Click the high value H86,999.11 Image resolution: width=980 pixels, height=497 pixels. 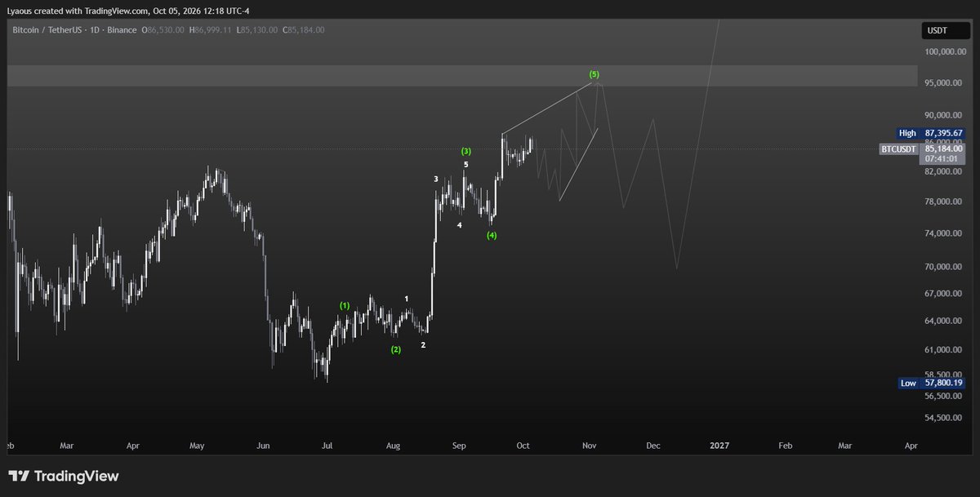pos(212,30)
